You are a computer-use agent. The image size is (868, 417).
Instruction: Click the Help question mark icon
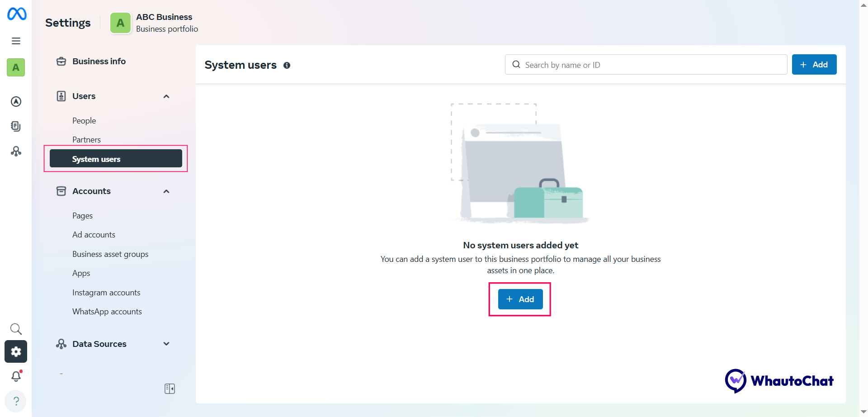pyautogui.click(x=16, y=401)
